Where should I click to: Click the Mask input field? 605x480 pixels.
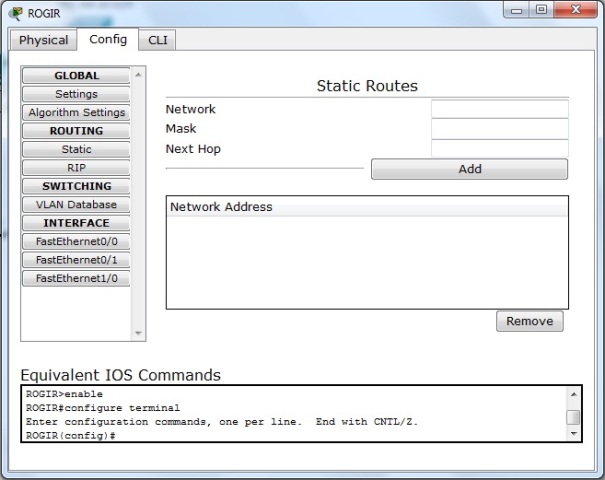pyautogui.click(x=499, y=129)
